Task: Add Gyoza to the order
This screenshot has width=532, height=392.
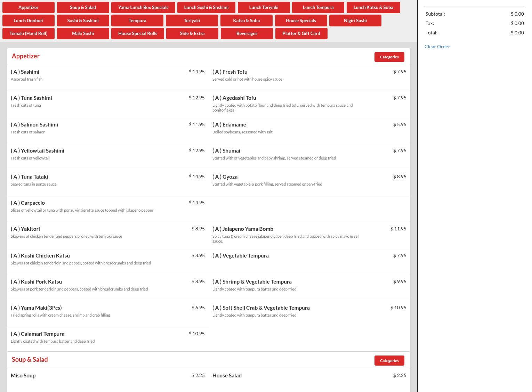Action: click(309, 182)
